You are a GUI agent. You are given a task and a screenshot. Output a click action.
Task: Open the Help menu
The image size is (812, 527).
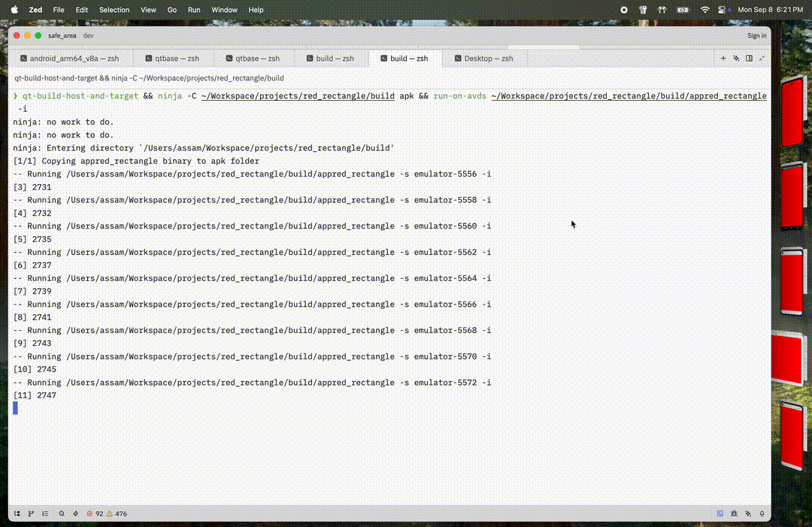point(256,10)
